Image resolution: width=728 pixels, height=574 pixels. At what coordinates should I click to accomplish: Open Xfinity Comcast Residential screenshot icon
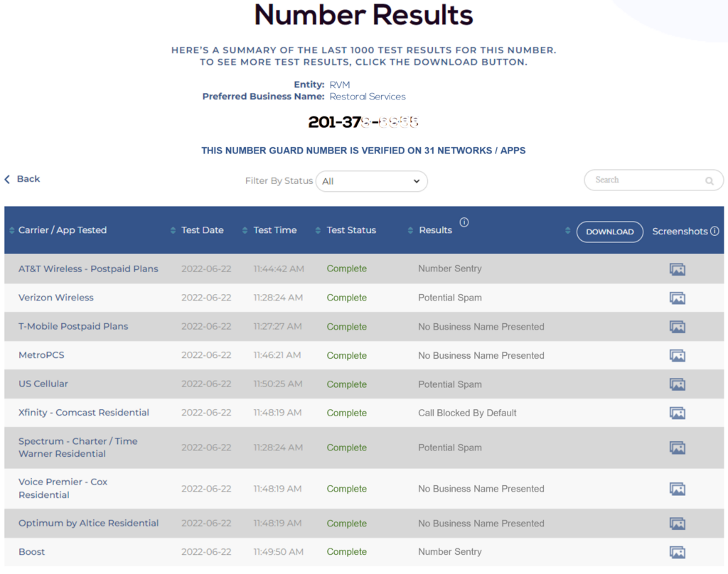(677, 413)
